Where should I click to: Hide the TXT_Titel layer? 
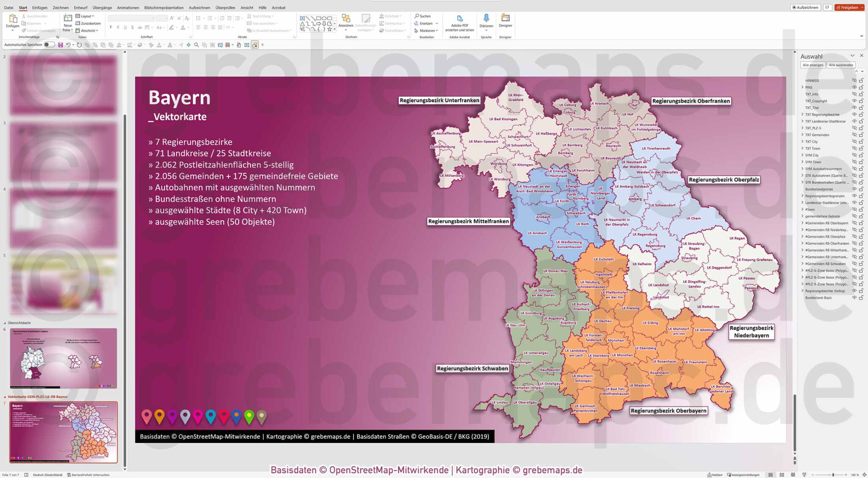click(854, 108)
